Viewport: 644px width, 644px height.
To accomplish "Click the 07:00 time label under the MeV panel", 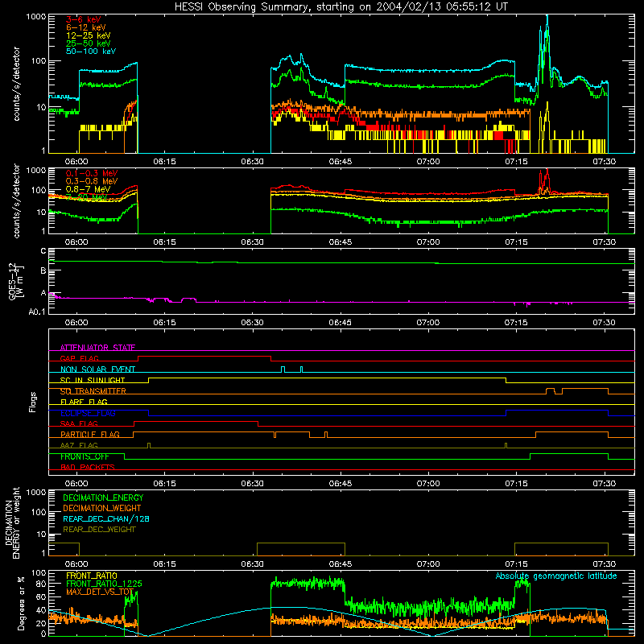I will coord(428,242).
